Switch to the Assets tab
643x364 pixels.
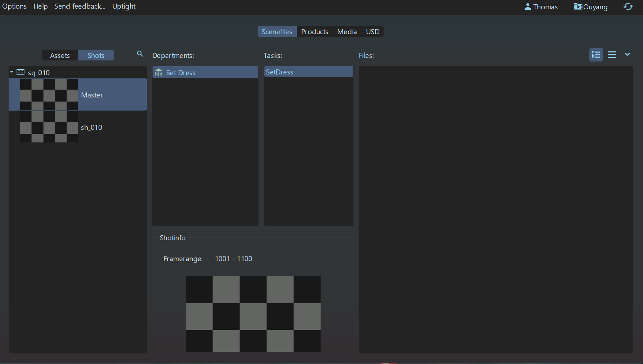(60, 55)
